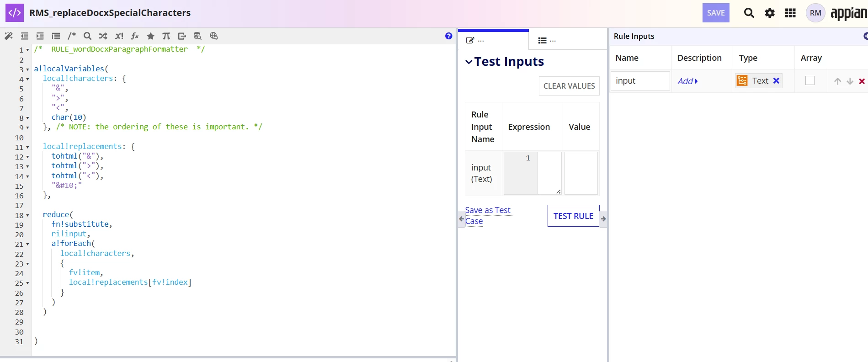Click the TEST RULE button

(x=573, y=216)
